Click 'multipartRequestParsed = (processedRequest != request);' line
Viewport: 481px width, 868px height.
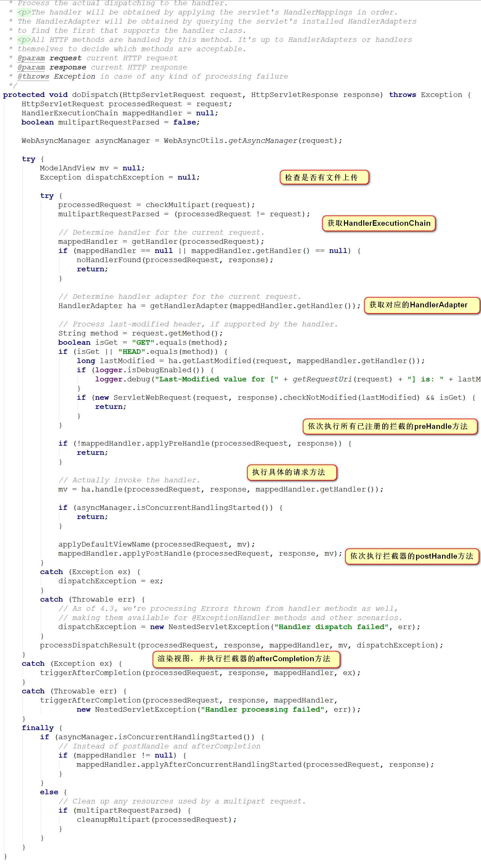coord(184,214)
